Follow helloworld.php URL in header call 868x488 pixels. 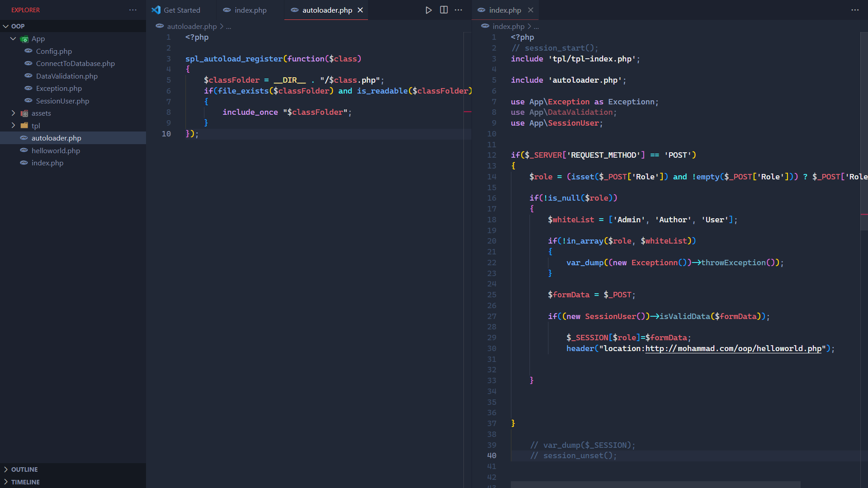click(733, 348)
